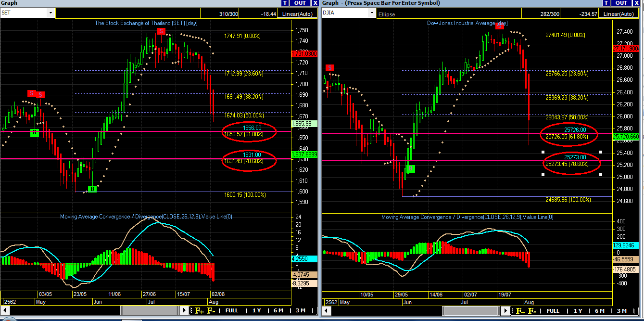Click the 1747.91 (0.00%) Fibonacci label
This screenshot has height=321, width=644.
pyautogui.click(x=242, y=36)
